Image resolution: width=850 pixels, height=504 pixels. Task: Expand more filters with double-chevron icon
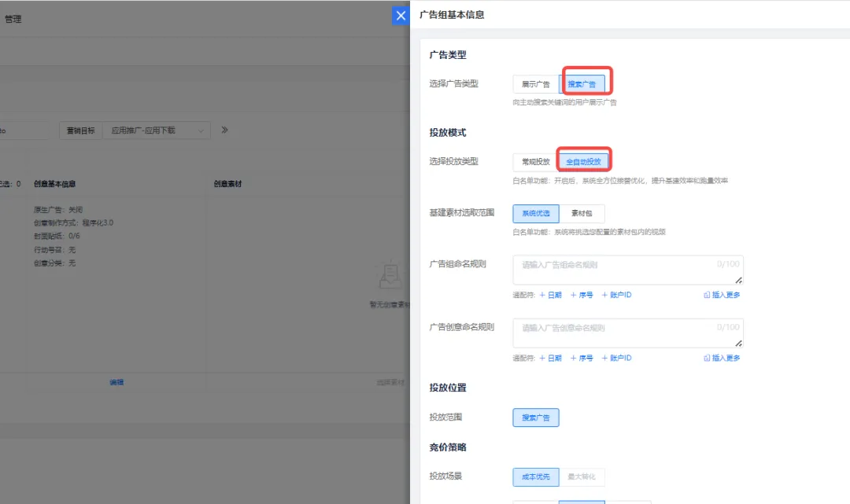coord(224,130)
